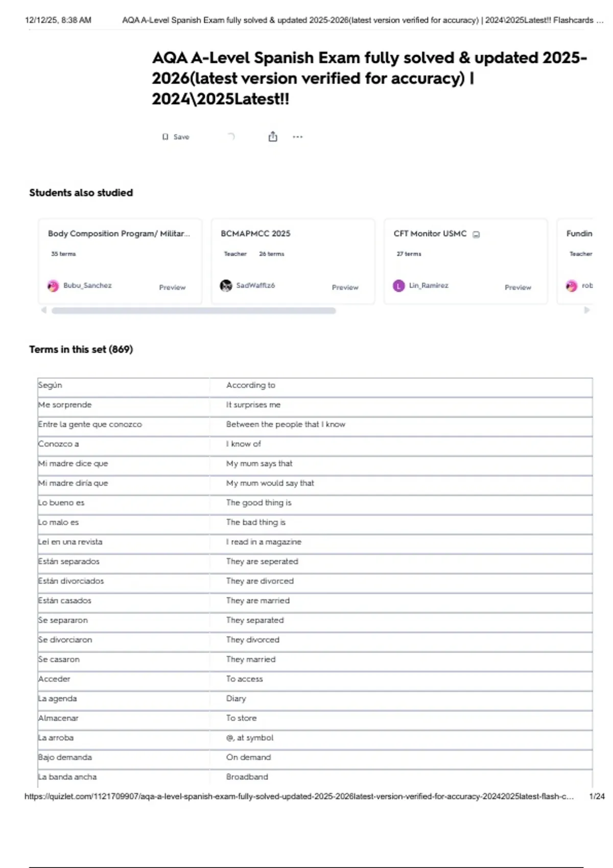Preview the BCMAPMCC 2025 set
Screen dimensions: 613x868
[345, 287]
